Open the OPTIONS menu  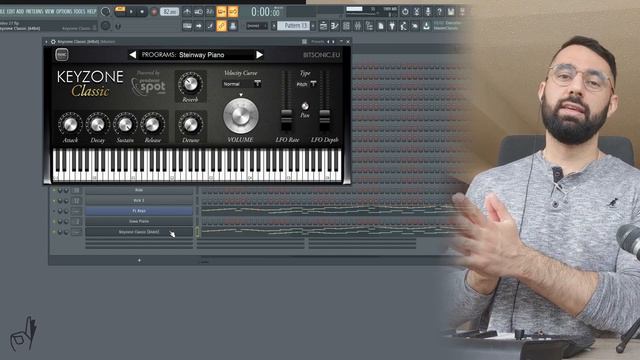[64, 11]
